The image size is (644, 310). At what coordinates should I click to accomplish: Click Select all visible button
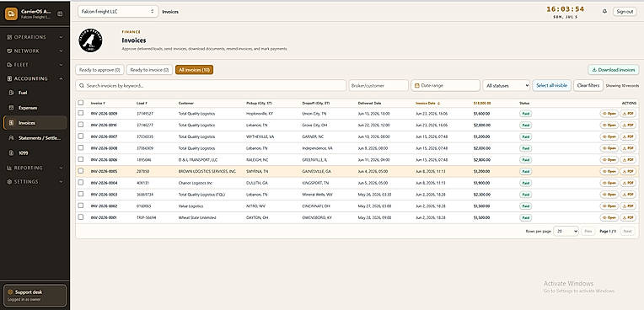point(551,85)
